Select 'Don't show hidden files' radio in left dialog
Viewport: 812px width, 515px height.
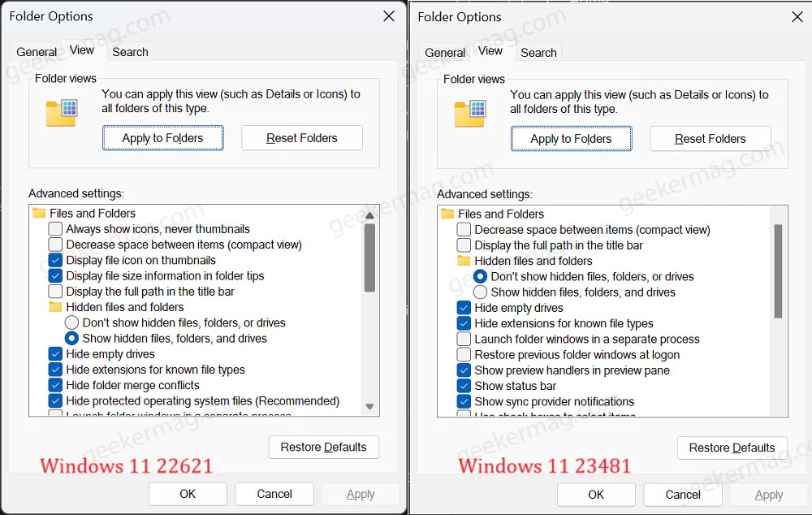(x=72, y=322)
